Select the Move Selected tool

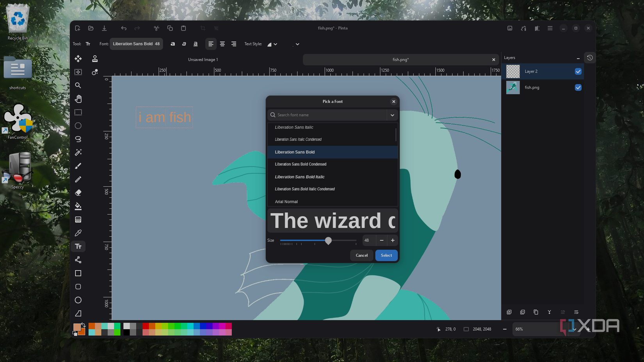[78, 59]
